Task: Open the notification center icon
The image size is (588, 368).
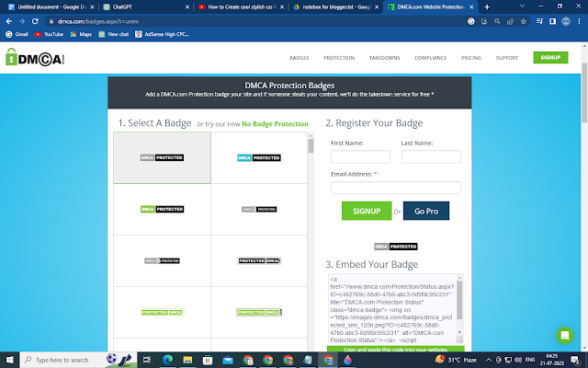Action: click(x=576, y=360)
